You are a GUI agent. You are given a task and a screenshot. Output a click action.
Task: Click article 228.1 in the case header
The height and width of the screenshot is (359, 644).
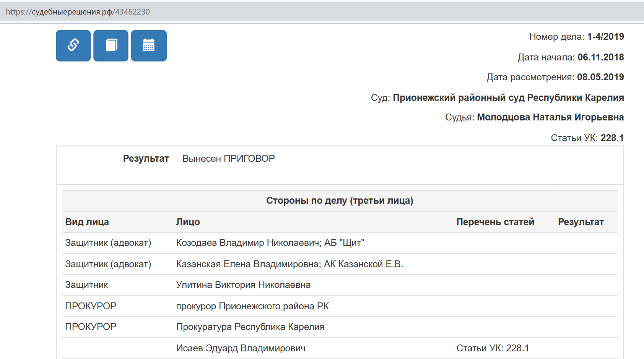pyautogui.click(x=612, y=138)
